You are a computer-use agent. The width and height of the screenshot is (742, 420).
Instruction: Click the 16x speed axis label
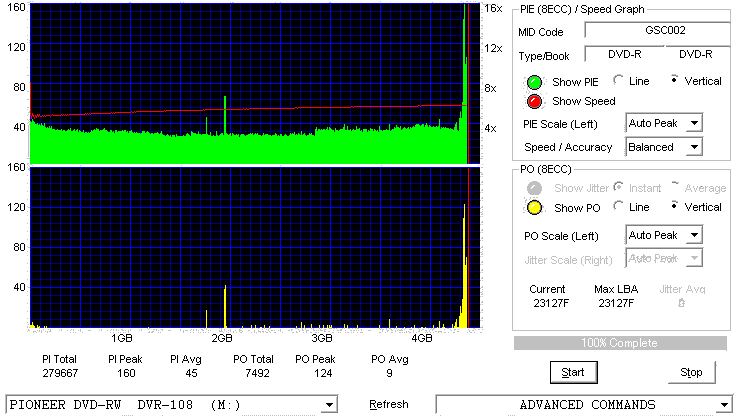click(x=493, y=9)
